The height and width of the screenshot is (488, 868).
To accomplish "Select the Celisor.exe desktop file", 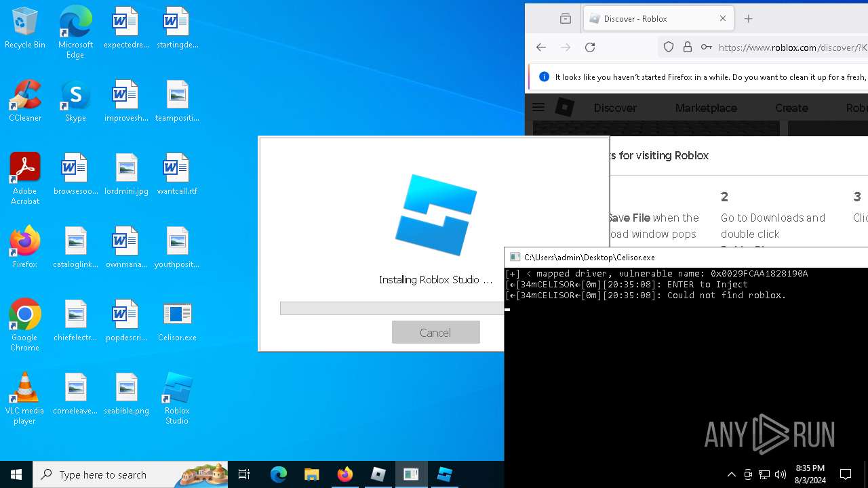I will [x=177, y=321].
